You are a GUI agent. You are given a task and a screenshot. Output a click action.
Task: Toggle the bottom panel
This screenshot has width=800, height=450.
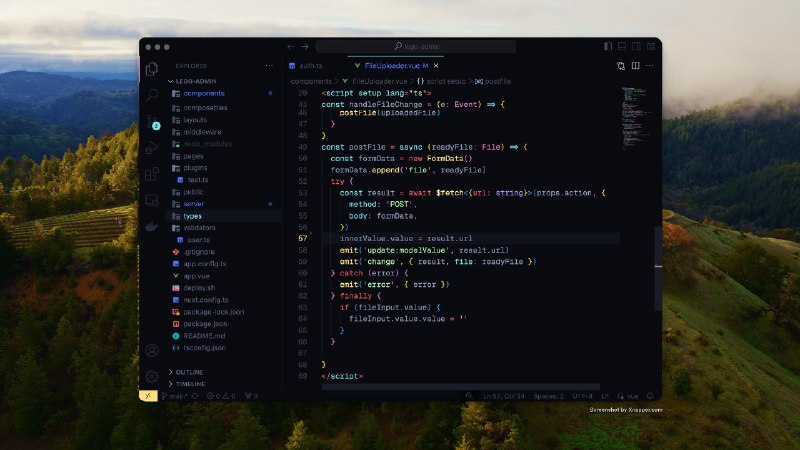point(622,46)
